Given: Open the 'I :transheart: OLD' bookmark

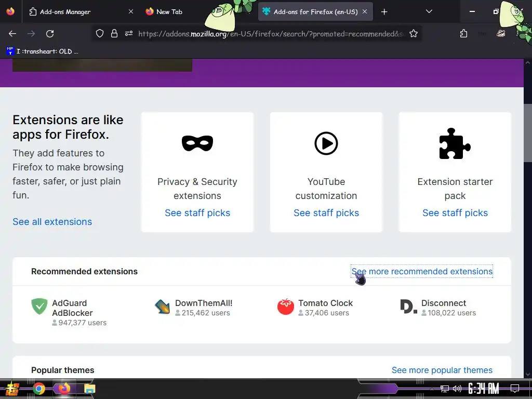Looking at the screenshot, I should point(42,51).
